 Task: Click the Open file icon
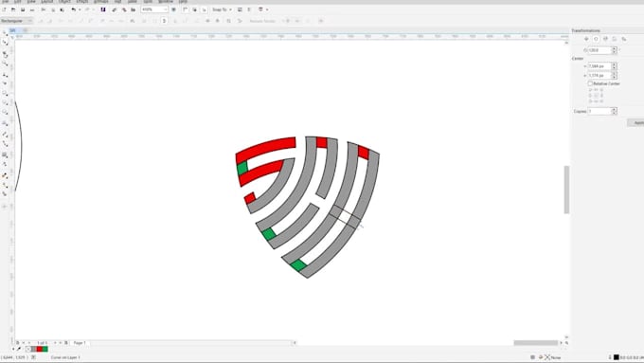click(x=13, y=9)
